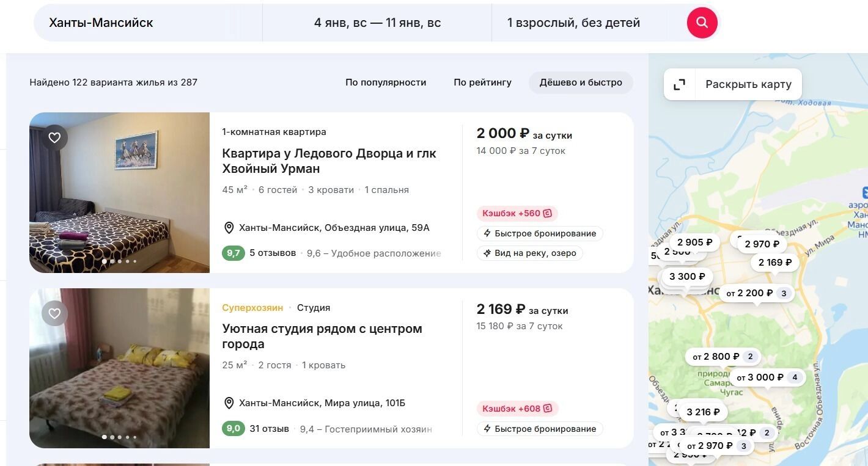Open the от 3 000 ₽ map cluster

(x=767, y=377)
